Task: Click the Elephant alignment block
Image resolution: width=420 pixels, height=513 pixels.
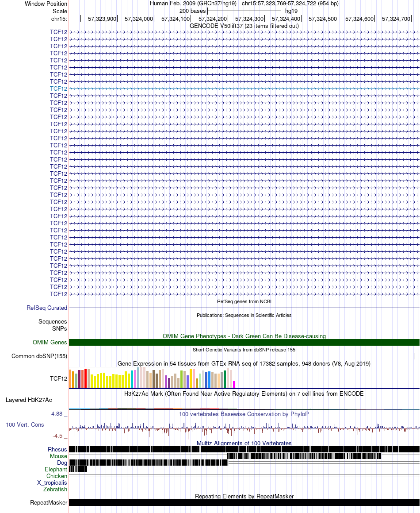Action: (78, 469)
